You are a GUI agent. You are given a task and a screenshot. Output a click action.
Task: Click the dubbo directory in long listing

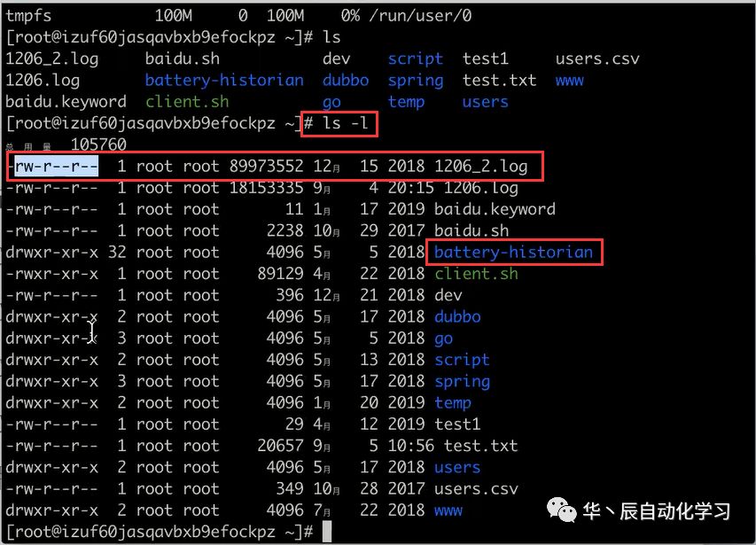pos(457,316)
